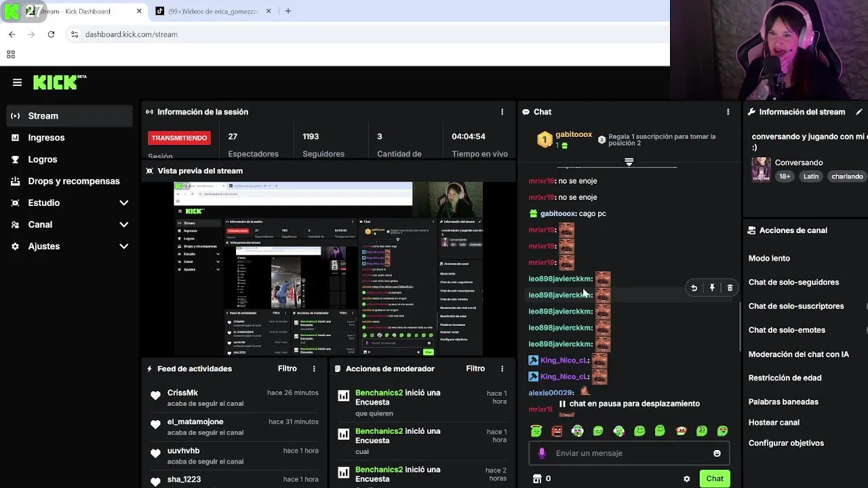This screenshot has height=488, width=868.
Task: Reply to the hovered leo898javierckkm message
Action: point(694,288)
